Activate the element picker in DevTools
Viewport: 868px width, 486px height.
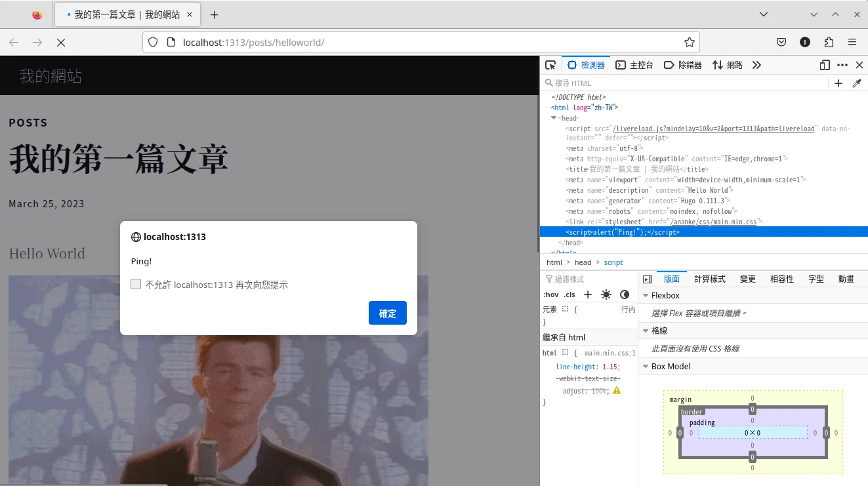(550, 65)
